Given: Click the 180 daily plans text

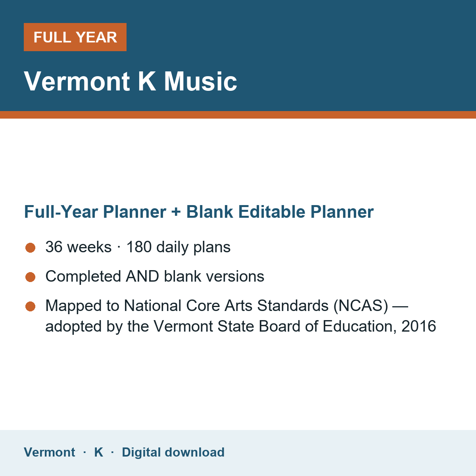Looking at the screenshot, I should click(x=178, y=247).
